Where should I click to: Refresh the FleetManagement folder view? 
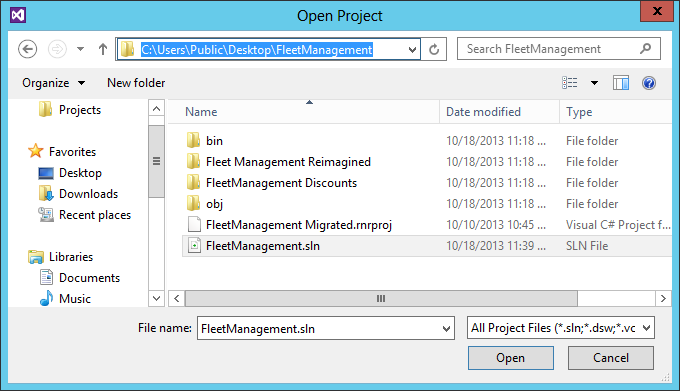click(434, 49)
